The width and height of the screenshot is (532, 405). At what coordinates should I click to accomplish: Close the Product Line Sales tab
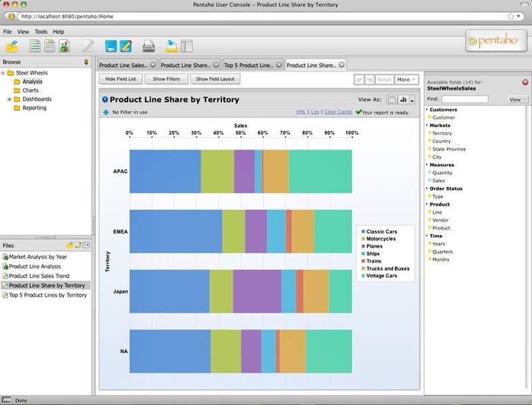point(153,64)
